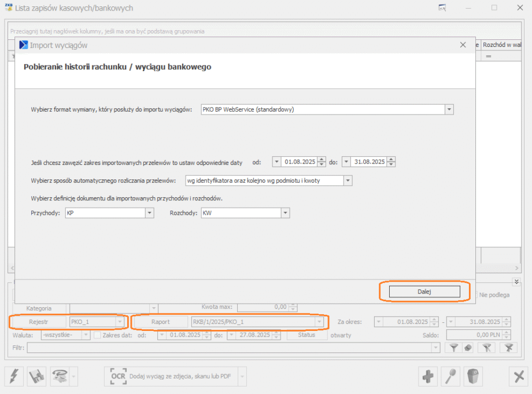Adjust the 31.08.2025 end date spinner in dialog

[x=391, y=162]
